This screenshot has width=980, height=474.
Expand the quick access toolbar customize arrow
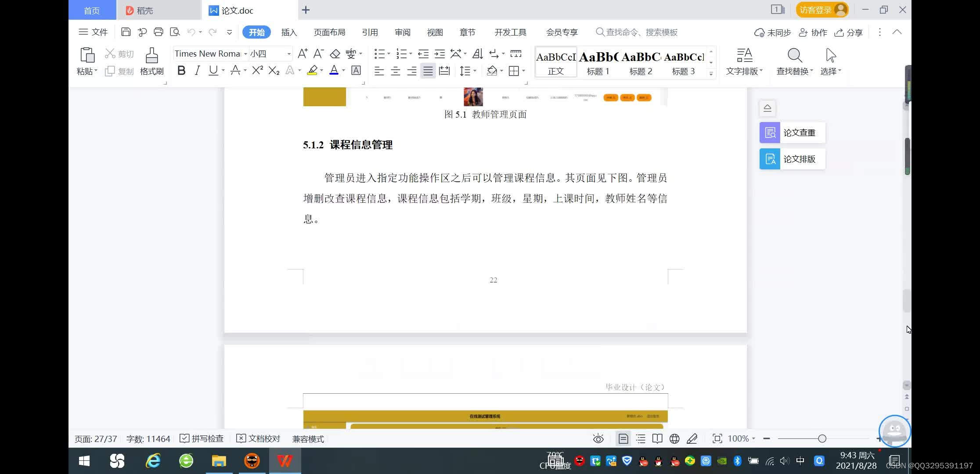click(x=229, y=32)
